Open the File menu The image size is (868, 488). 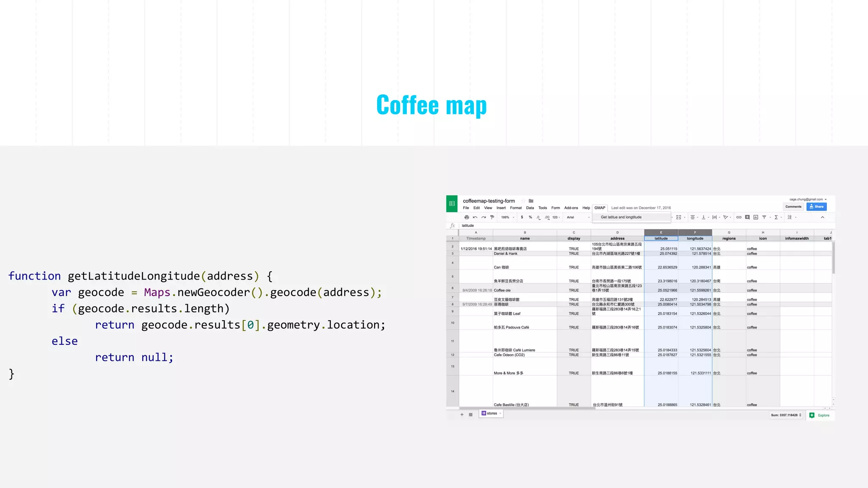[466, 208]
